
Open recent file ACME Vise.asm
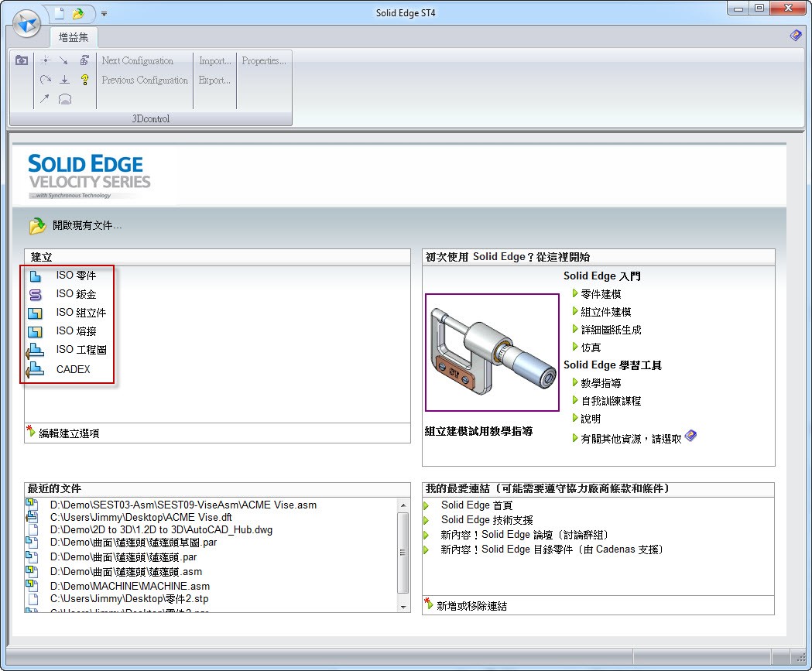183,505
